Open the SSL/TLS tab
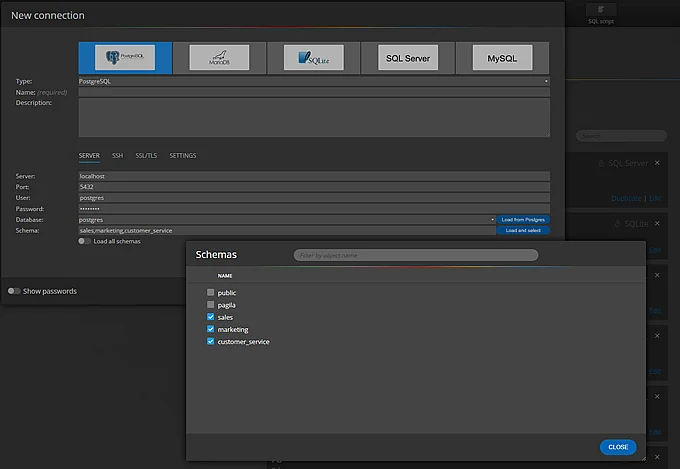680x469 pixels. (146, 155)
